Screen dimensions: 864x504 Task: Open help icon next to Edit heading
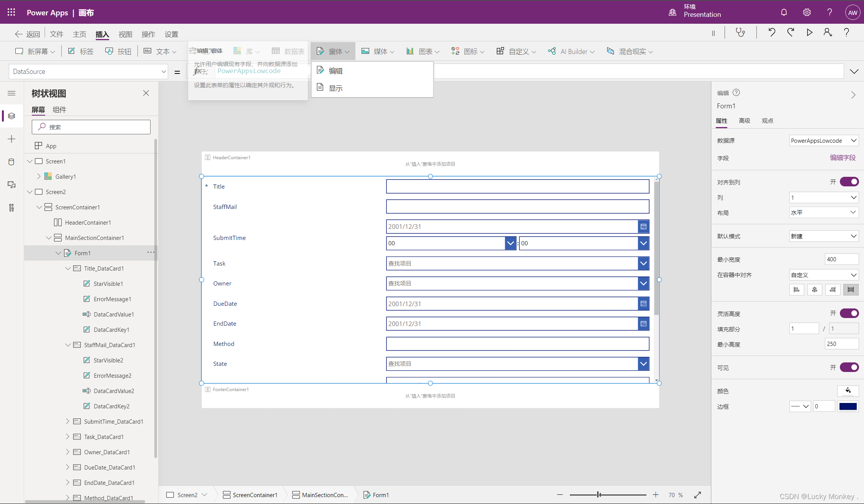point(736,93)
